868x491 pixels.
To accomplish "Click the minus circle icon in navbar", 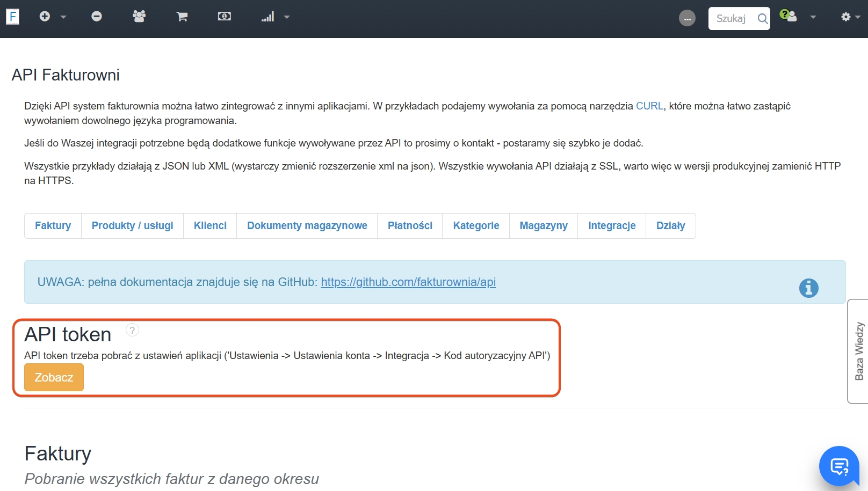I will point(97,17).
